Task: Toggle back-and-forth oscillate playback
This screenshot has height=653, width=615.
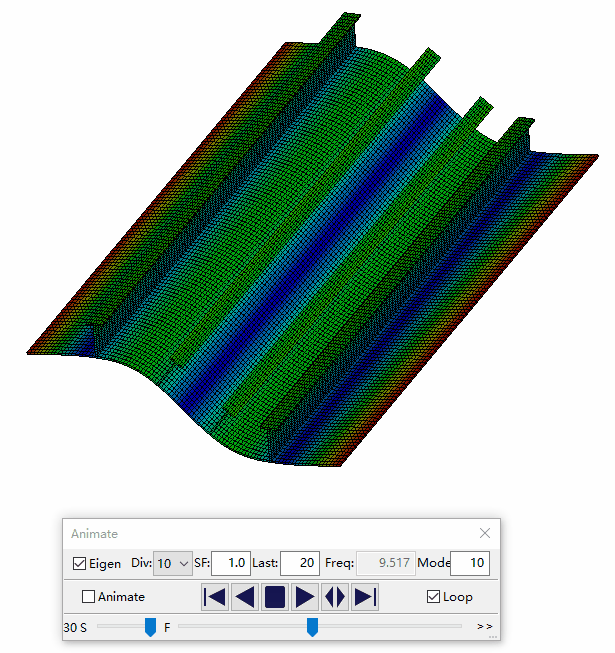Action: [x=335, y=597]
